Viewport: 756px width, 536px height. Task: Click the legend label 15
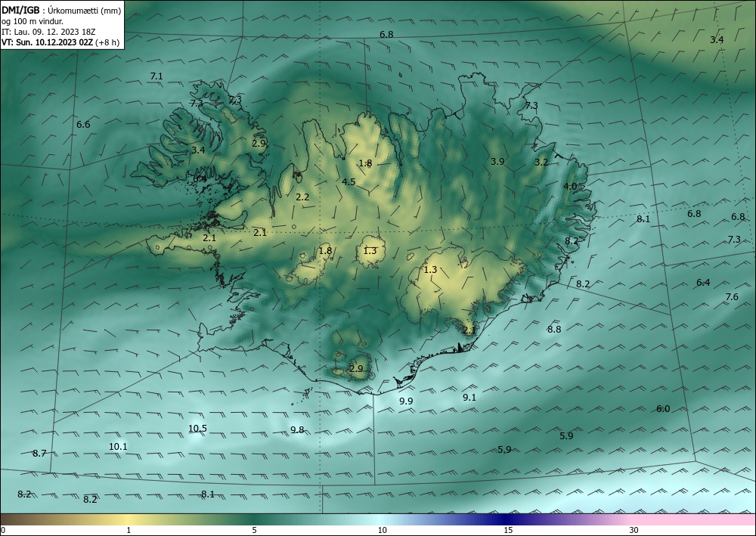point(508,531)
